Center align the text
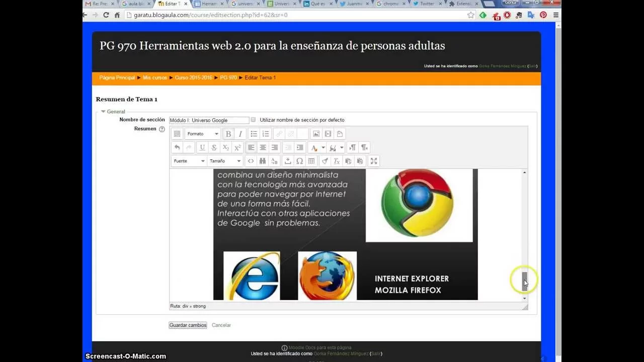 point(263,147)
